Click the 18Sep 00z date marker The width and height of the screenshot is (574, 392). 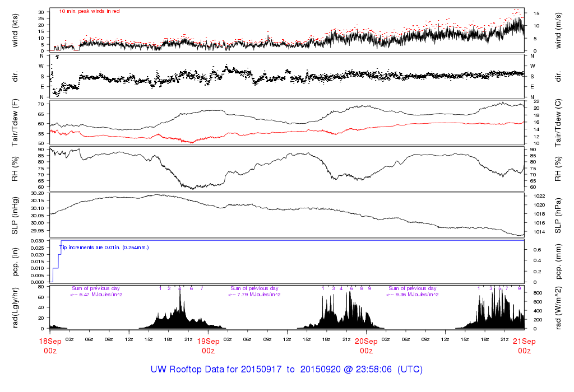[50, 346]
